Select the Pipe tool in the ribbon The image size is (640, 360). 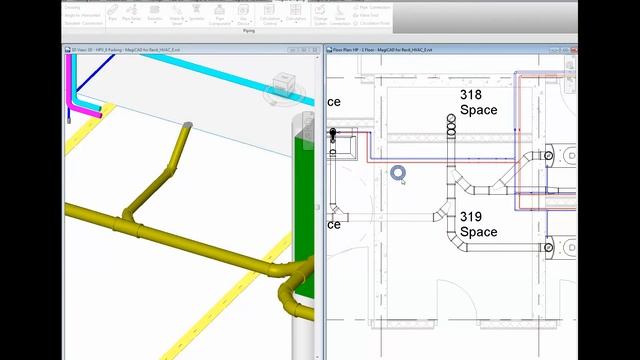[x=113, y=13]
